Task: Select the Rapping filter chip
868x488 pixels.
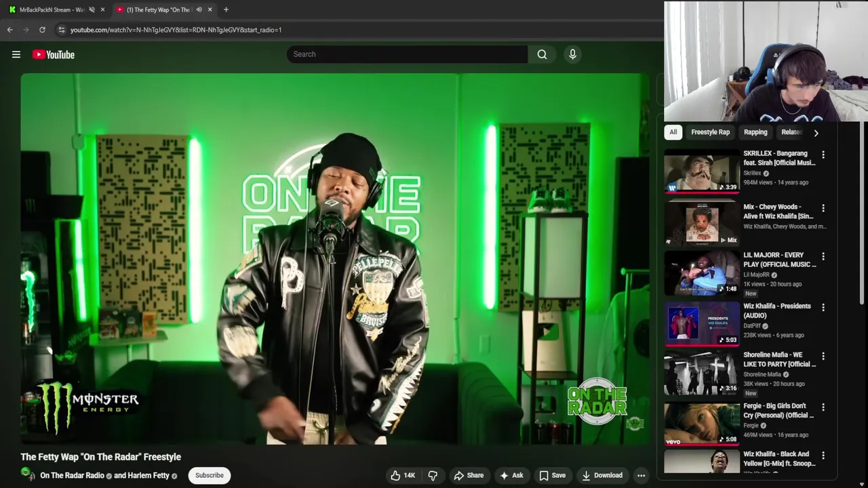Action: tap(755, 132)
